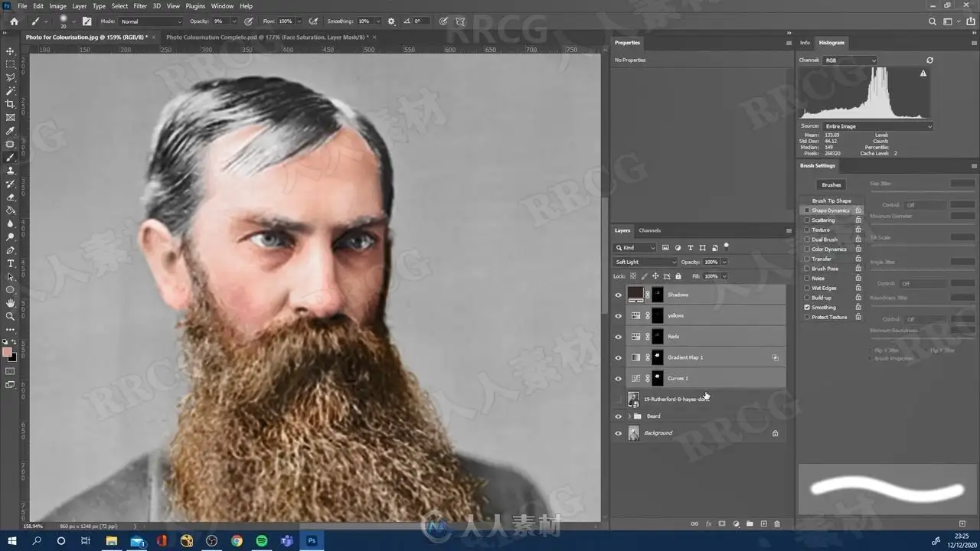Open the histogram Channel RGB dropdown
This screenshot has width=980, height=551.
850,60
